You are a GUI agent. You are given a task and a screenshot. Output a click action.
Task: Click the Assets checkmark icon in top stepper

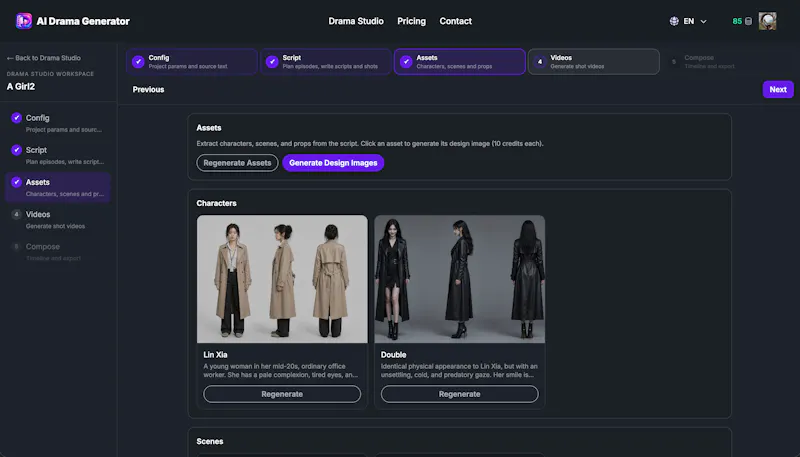coord(406,62)
